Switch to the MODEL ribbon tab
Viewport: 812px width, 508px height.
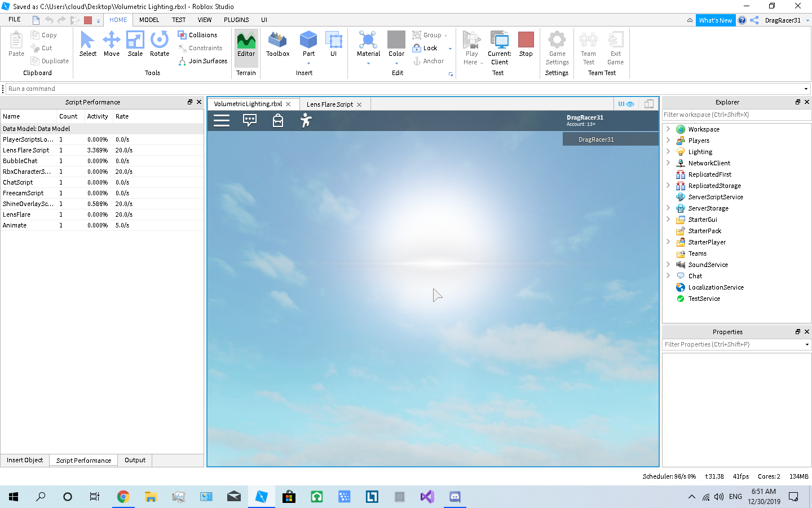tap(148, 20)
